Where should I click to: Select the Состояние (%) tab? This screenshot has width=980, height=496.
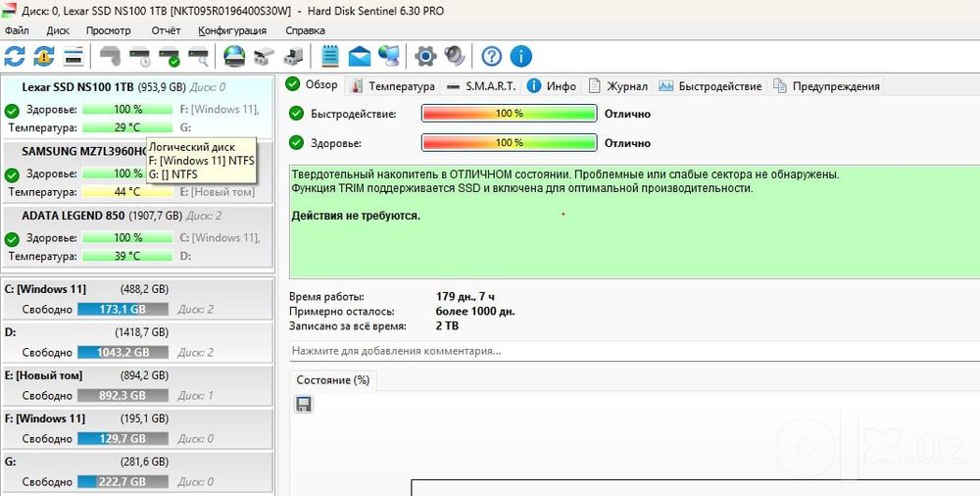[x=333, y=379]
